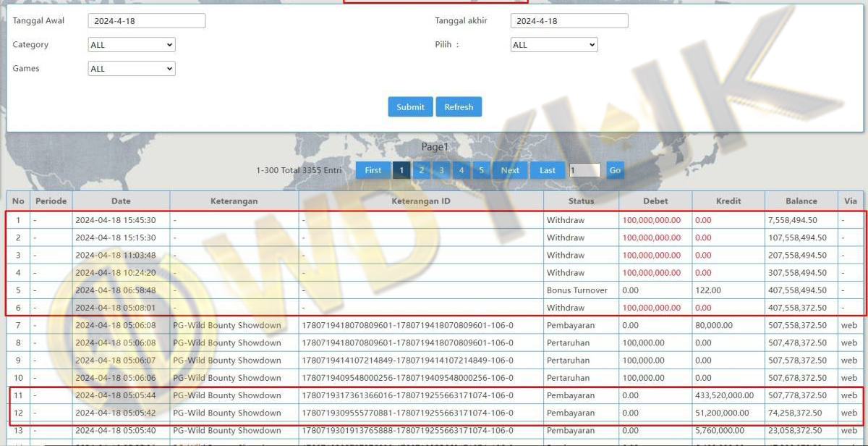Click the 5,760,000.00 kredit value

pyautogui.click(x=719, y=430)
